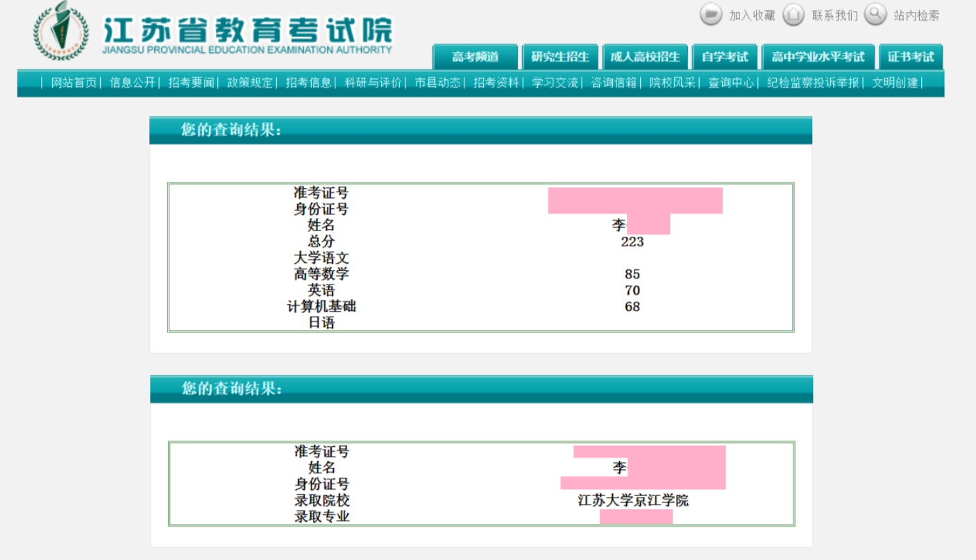Click 网站首页 in the navigation bar

click(x=74, y=83)
